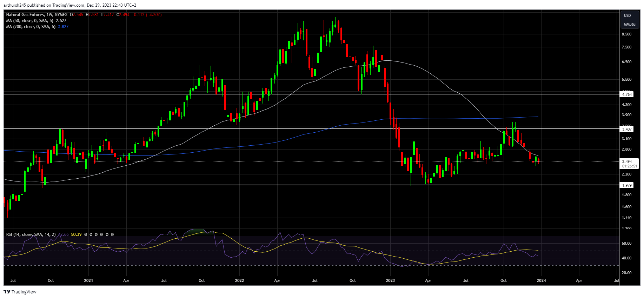Image resolution: width=644 pixels, height=298 pixels.
Task: Click the 1.440 price axis label
Action: pyautogui.click(x=626, y=218)
